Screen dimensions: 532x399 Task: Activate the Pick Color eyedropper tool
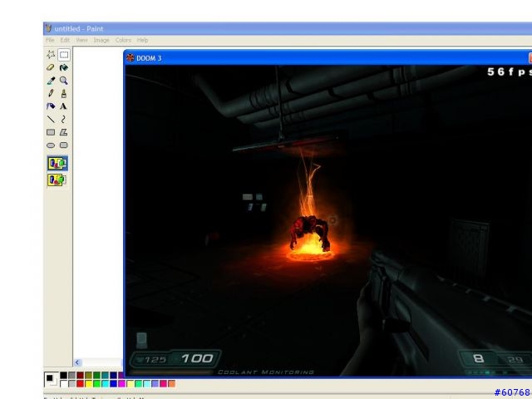[51, 81]
